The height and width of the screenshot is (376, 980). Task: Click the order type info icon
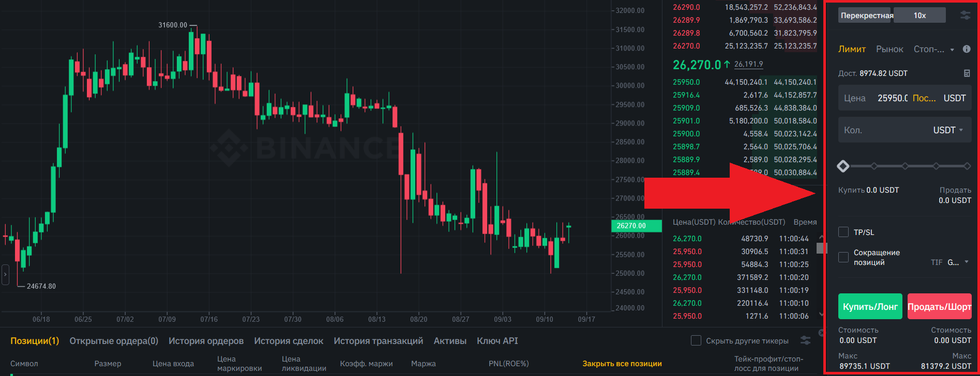point(967,49)
